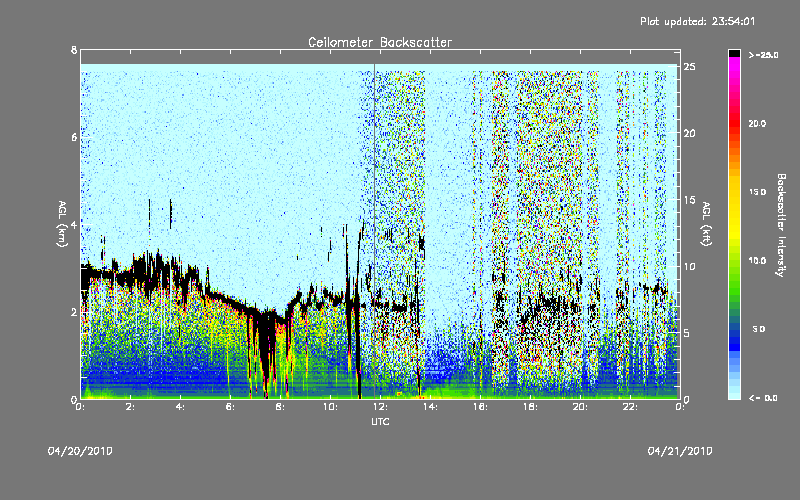The height and width of the screenshot is (500, 800).
Task: Click the "4" tick on the km axis
Action: click(74, 224)
